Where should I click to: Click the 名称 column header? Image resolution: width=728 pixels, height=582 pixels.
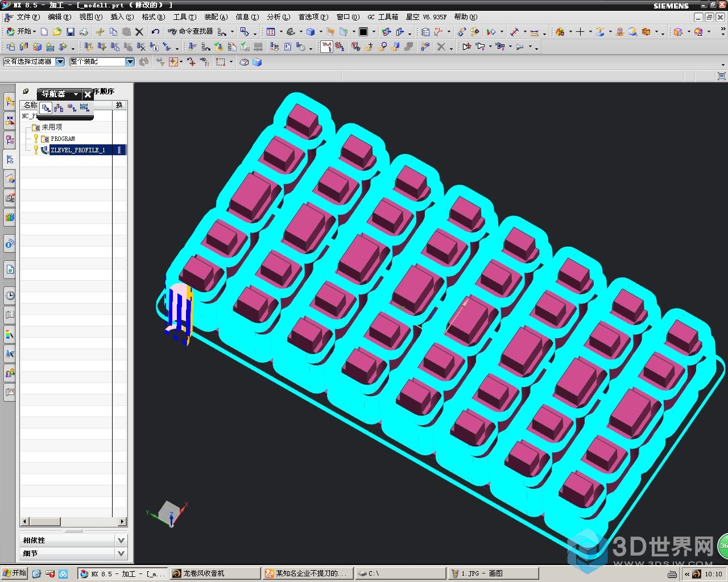point(30,105)
